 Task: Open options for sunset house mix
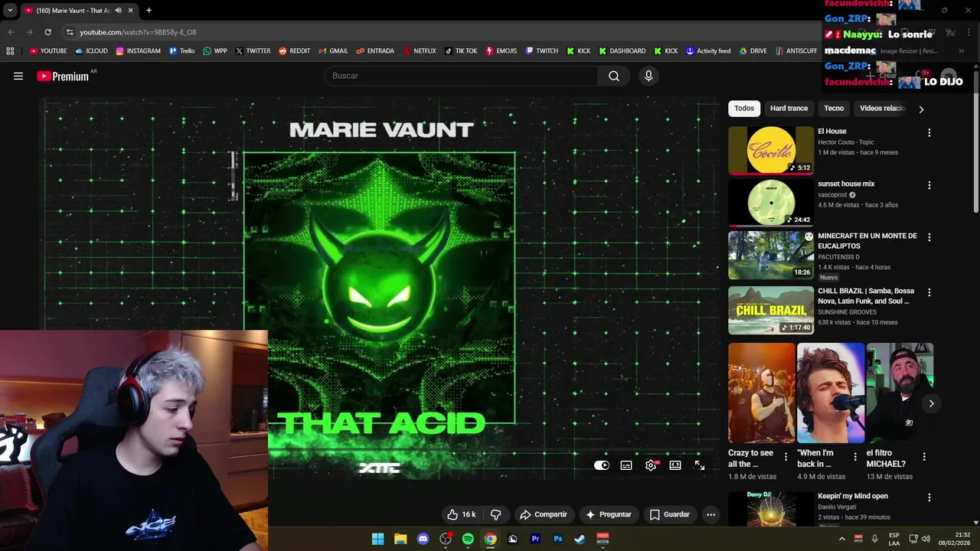click(x=929, y=185)
